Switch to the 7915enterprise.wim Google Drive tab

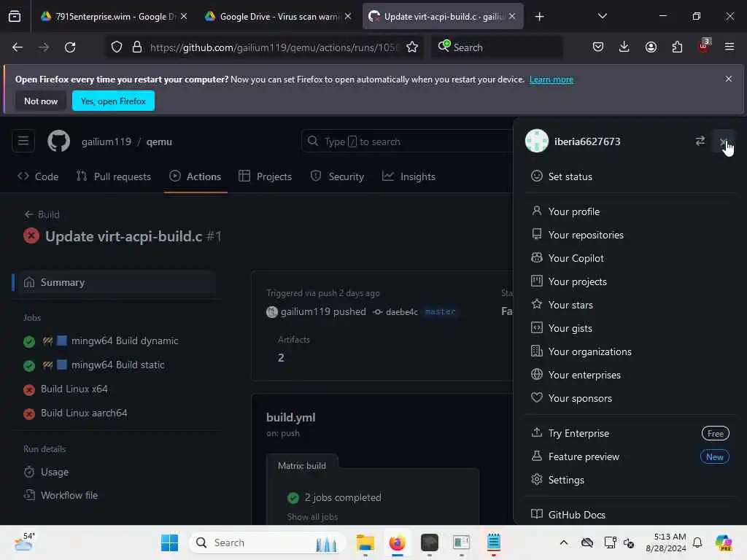pyautogui.click(x=113, y=17)
